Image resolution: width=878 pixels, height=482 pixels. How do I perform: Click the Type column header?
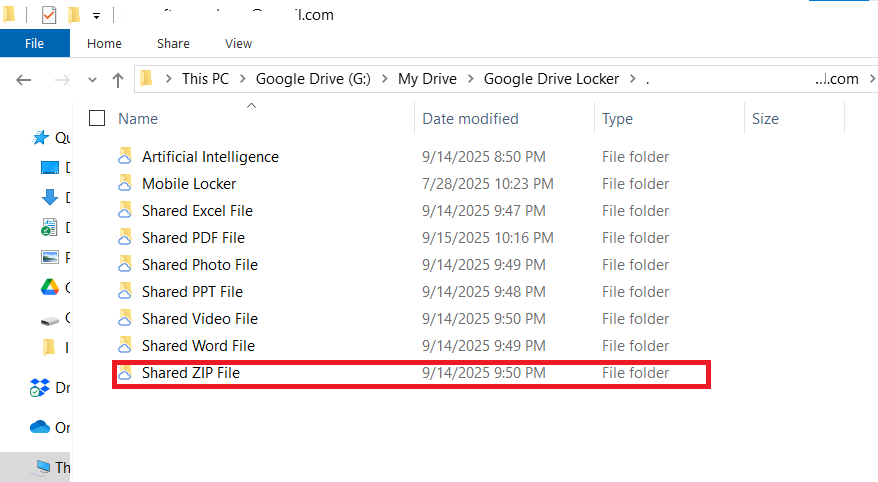pyautogui.click(x=617, y=118)
